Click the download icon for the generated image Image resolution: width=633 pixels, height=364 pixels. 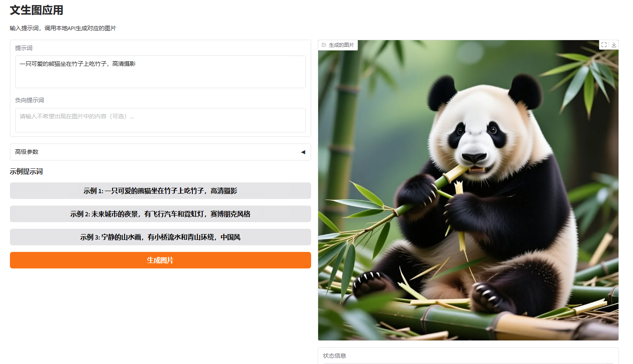(x=614, y=45)
